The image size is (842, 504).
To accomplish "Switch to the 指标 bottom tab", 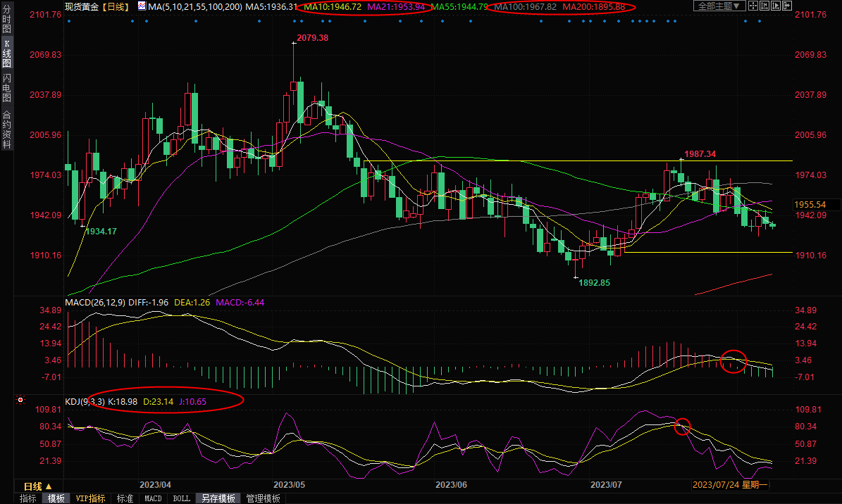I will (28, 498).
